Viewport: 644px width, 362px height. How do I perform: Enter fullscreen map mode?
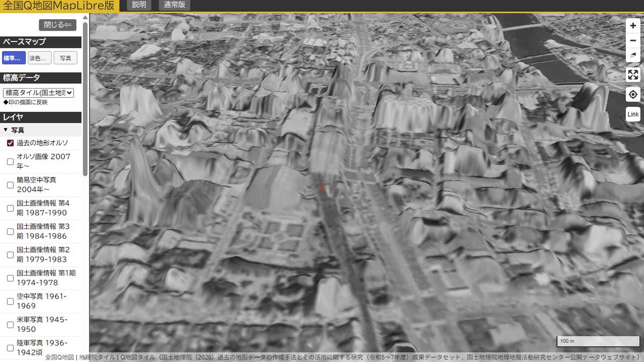[633, 75]
